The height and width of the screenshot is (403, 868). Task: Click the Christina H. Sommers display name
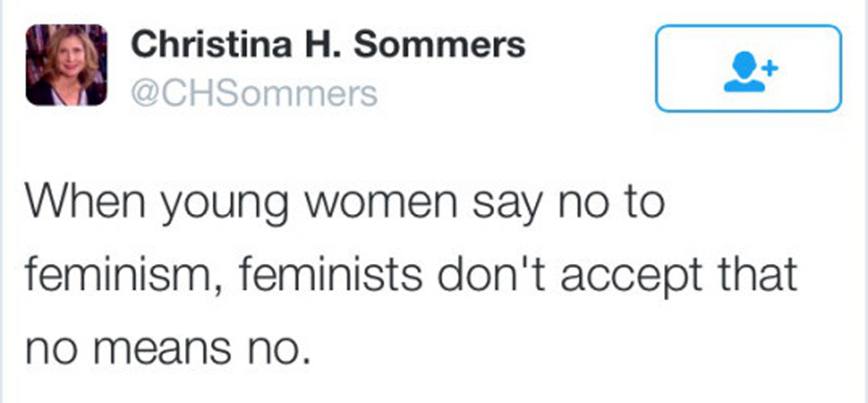point(328,45)
